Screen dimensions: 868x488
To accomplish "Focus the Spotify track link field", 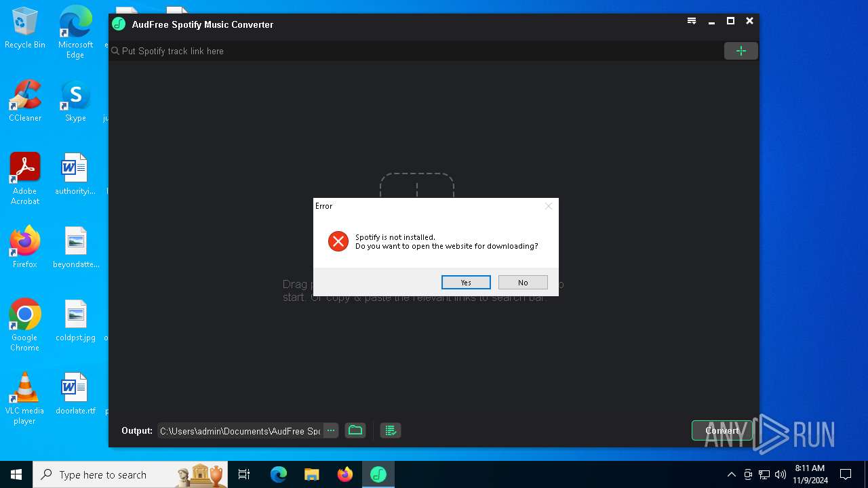I will [x=416, y=51].
